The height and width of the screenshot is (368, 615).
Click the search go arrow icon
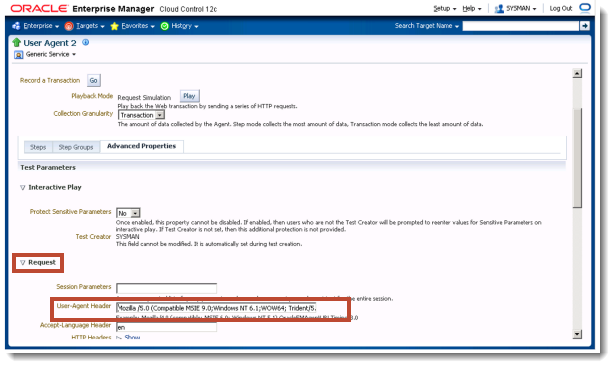[584, 26]
